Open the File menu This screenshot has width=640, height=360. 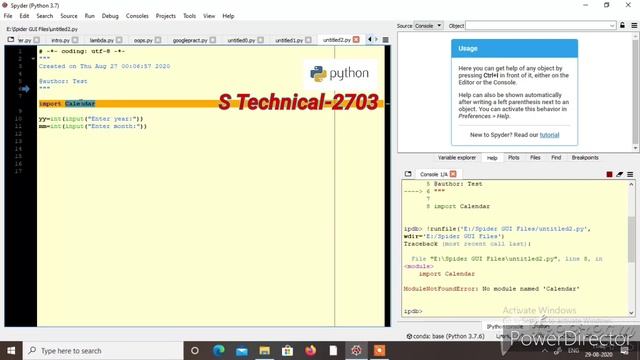pyautogui.click(x=8, y=16)
